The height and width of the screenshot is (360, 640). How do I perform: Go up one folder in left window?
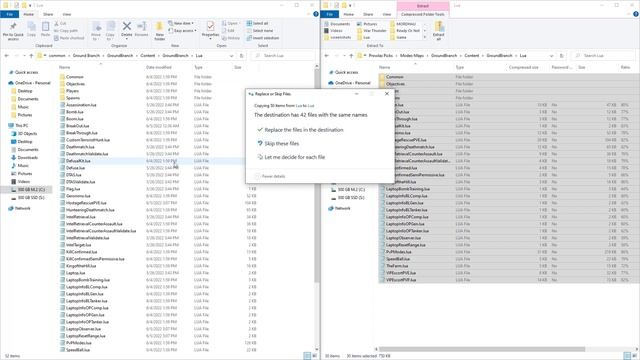click(x=31, y=56)
